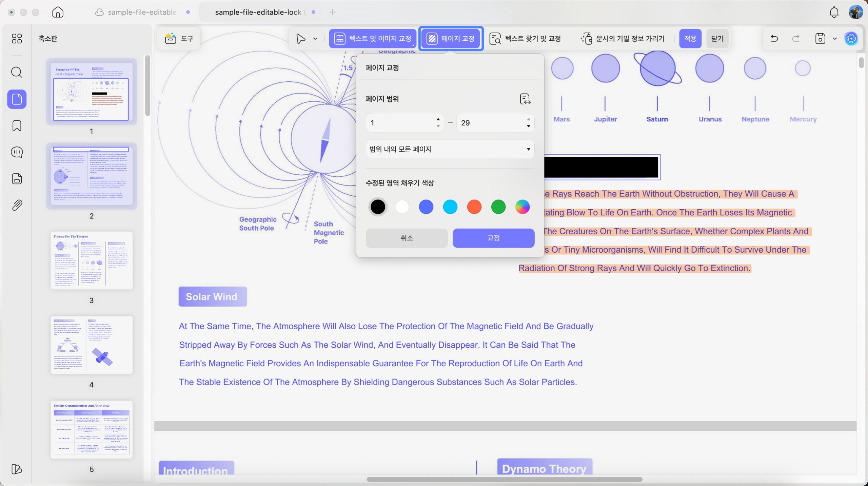Click the save file icon
Viewport: 868px width, 486px height.
(820, 38)
